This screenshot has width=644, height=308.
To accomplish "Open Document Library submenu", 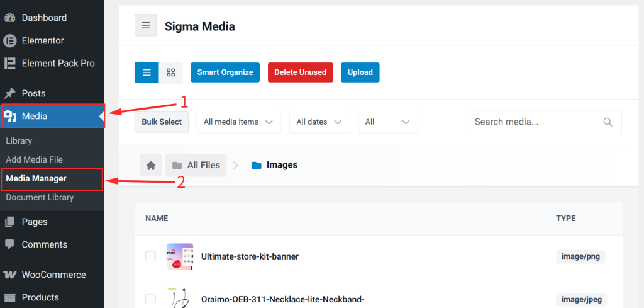I will (40, 197).
